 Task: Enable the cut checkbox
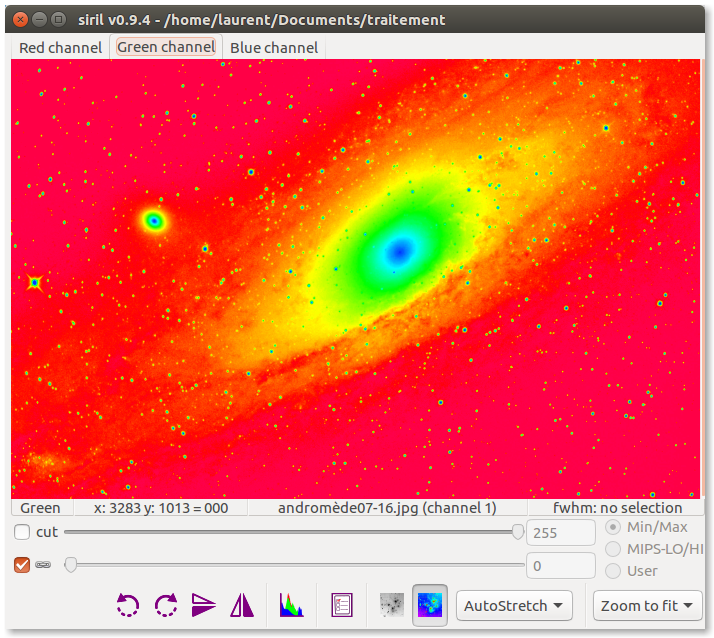(23, 532)
